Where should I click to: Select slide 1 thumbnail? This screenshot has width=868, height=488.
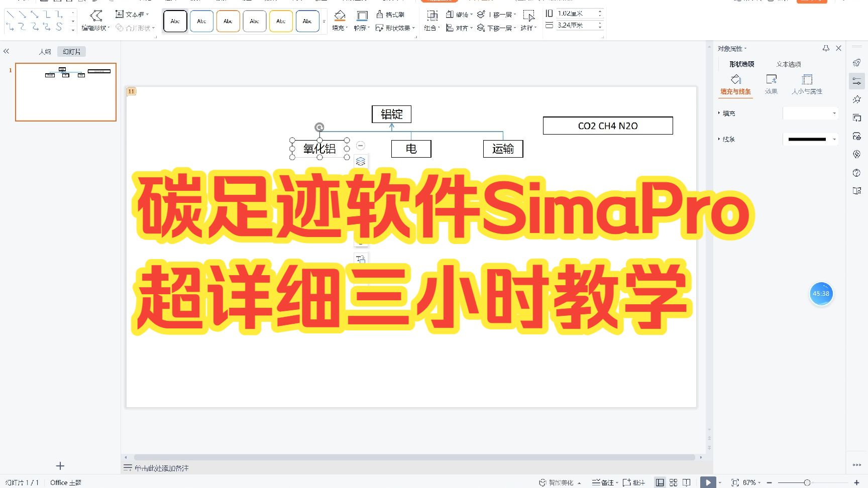66,92
